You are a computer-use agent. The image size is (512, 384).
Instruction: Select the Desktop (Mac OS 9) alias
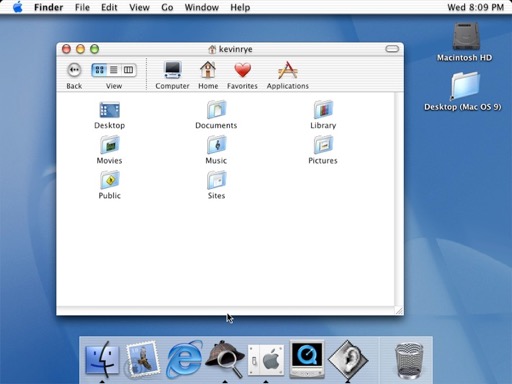(465, 86)
